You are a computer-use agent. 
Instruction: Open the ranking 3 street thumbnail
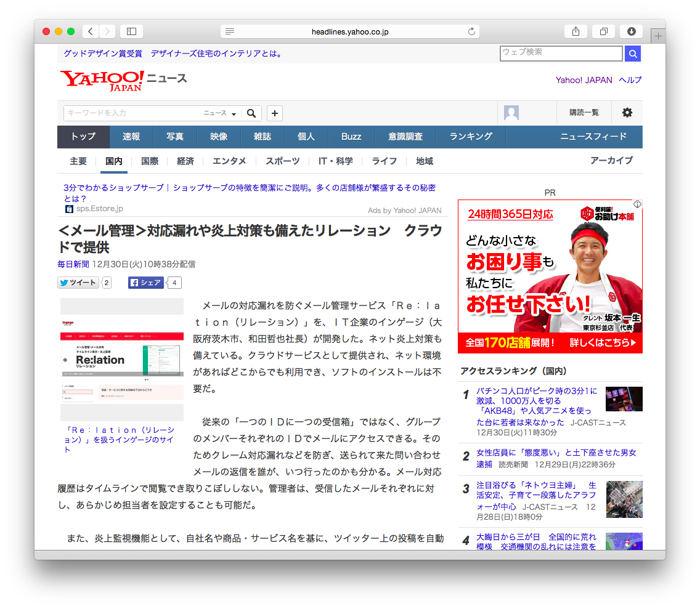pos(624,499)
